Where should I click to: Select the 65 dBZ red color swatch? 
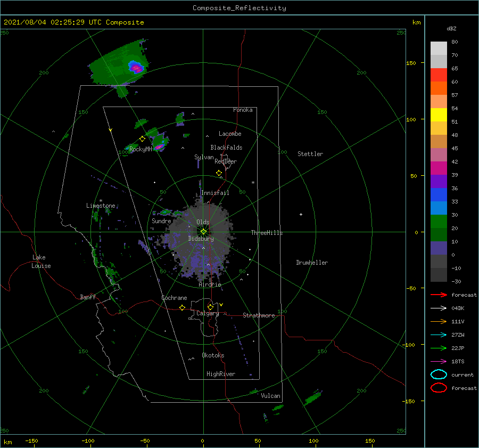[x=439, y=75]
